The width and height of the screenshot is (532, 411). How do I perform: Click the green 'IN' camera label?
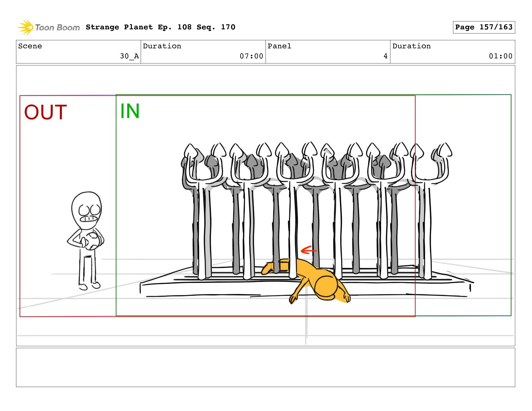(130, 111)
